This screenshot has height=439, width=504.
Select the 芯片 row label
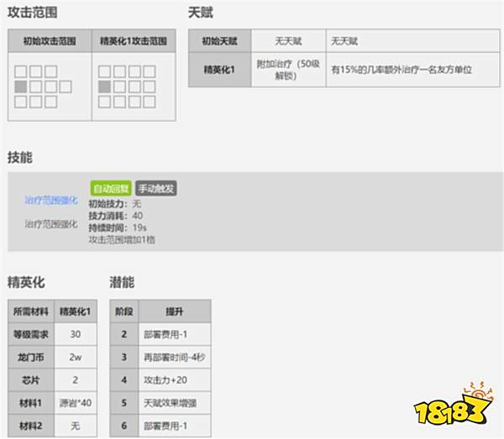pyautogui.click(x=31, y=379)
